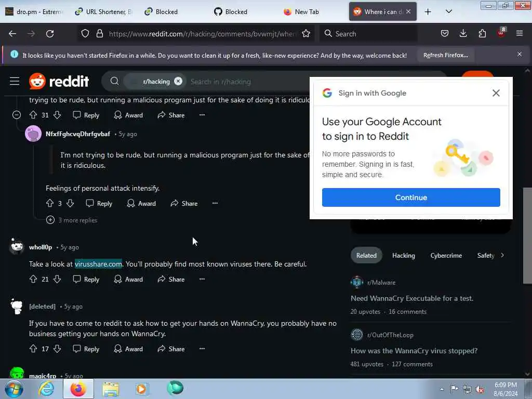
Task: Focus the Firefox Search box
Action: [x=368, y=34]
